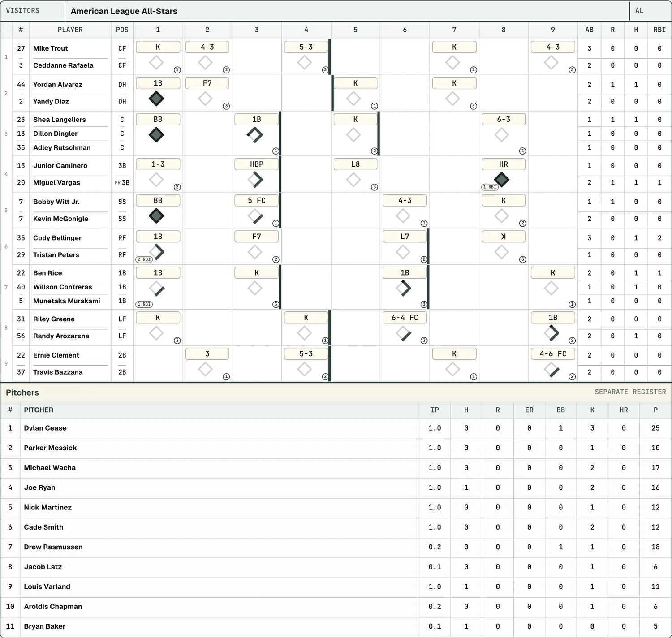The width and height of the screenshot is (672, 638).
Task: Click the L8 result box in inning 5
Action: pyautogui.click(x=355, y=164)
